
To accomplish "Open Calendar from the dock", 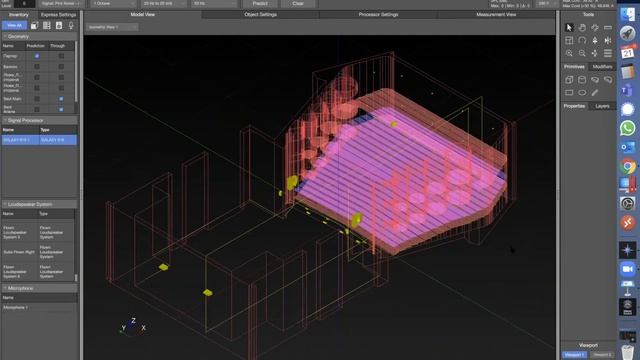I will (628, 52).
